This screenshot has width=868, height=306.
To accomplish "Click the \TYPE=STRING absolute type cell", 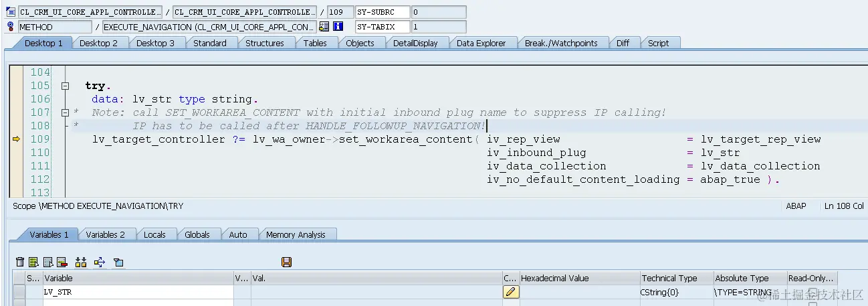I will coord(750,292).
